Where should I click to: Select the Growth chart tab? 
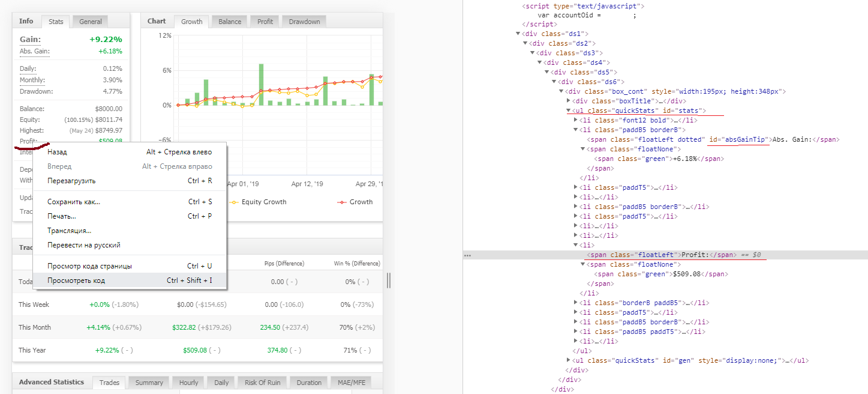pos(192,22)
